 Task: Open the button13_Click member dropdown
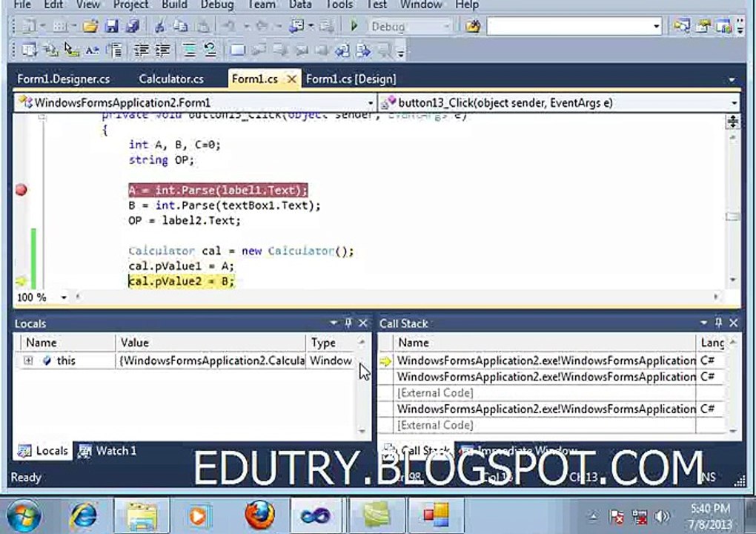pyautogui.click(x=735, y=103)
